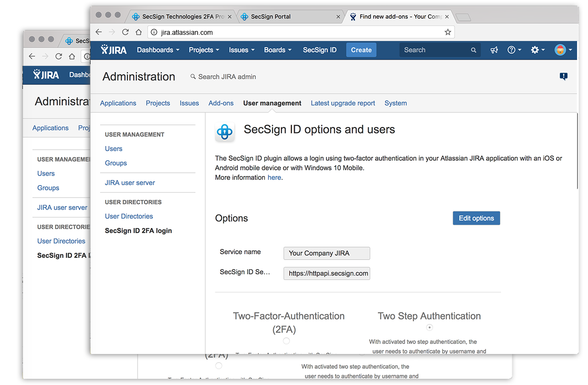Click the SecSign ID plugin logo
Viewport: 588px width, 385px height.
coord(224,132)
